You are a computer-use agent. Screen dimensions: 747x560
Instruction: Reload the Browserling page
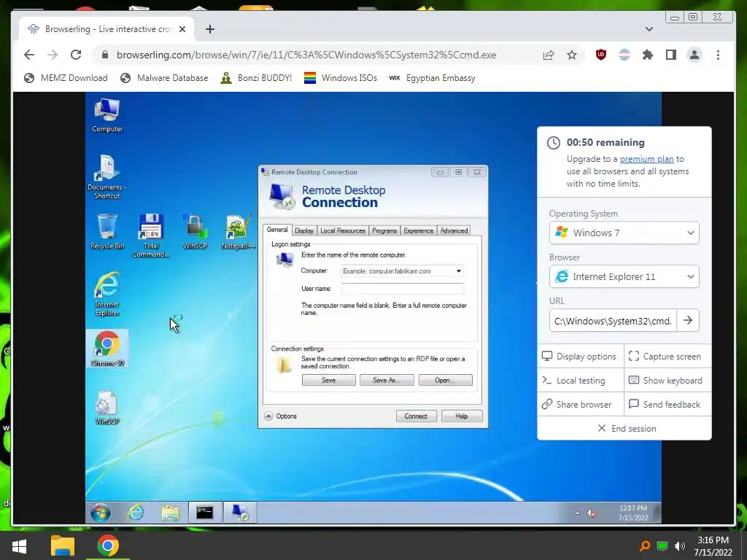point(76,55)
